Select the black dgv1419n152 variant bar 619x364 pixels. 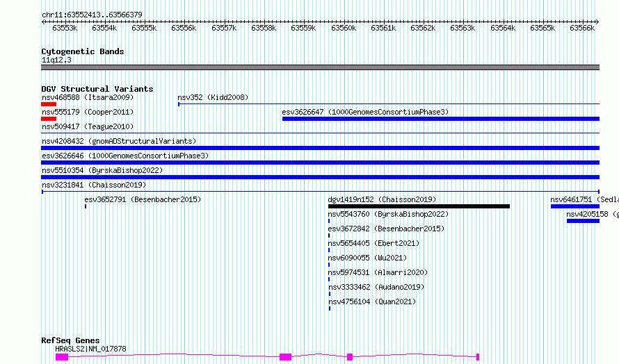click(x=419, y=206)
